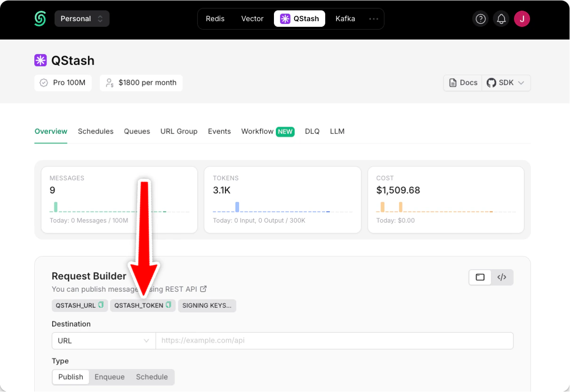The image size is (570, 392).
Task: Open the Docs button
Action: 463,83
